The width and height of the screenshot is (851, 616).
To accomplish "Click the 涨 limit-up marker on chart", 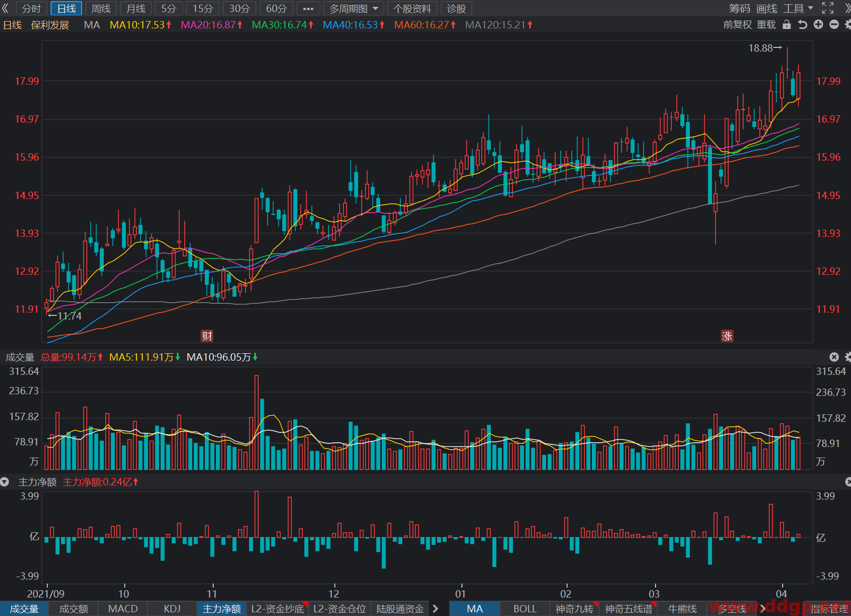I will (727, 336).
